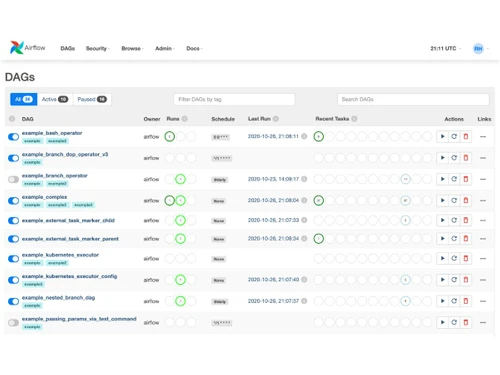Trigger example_passing_params_via_test_command DAG
The height and width of the screenshot is (375, 500).
pyautogui.click(x=442, y=322)
